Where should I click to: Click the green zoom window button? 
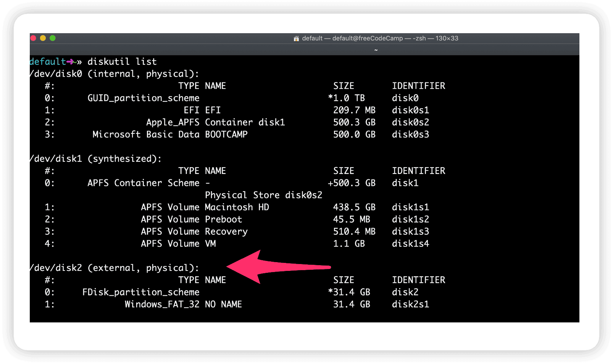[53, 38]
